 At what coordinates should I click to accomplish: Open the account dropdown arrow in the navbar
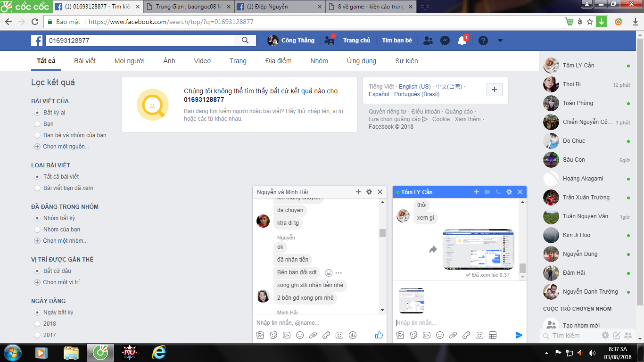500,41
